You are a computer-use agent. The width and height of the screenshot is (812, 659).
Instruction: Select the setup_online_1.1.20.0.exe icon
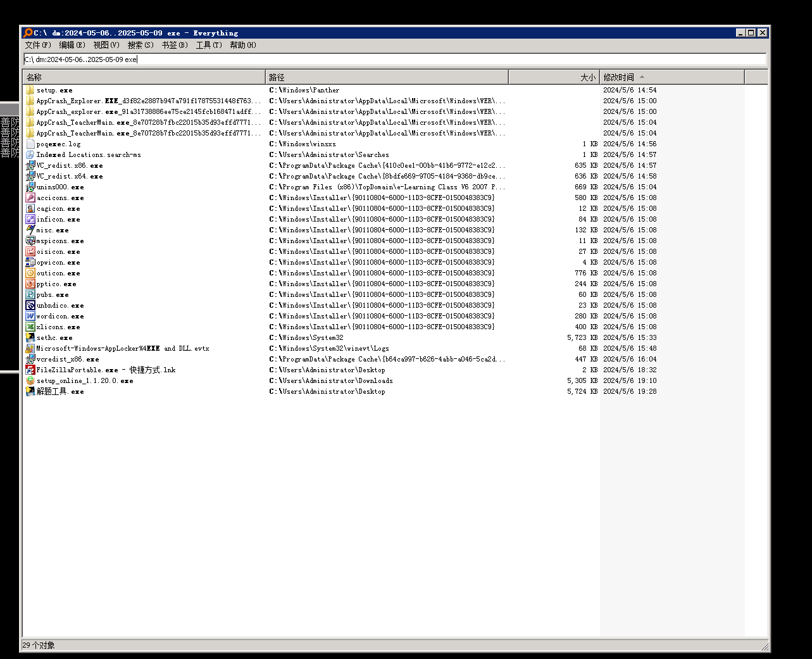[x=30, y=380]
